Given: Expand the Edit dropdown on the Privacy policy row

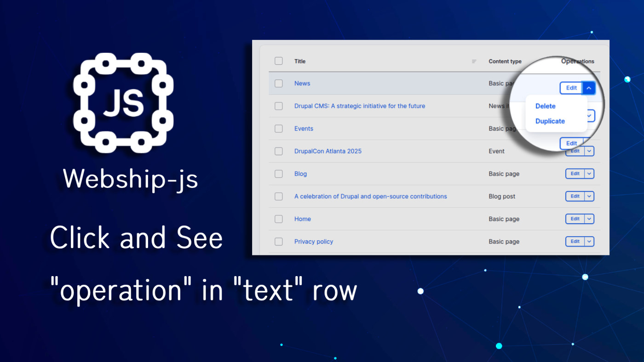Looking at the screenshot, I should click(589, 241).
